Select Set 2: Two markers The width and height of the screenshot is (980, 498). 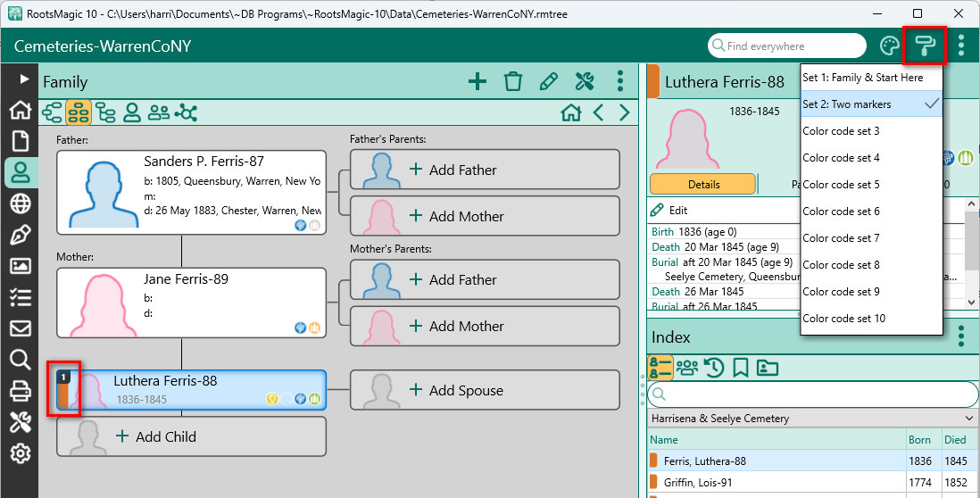click(x=871, y=104)
